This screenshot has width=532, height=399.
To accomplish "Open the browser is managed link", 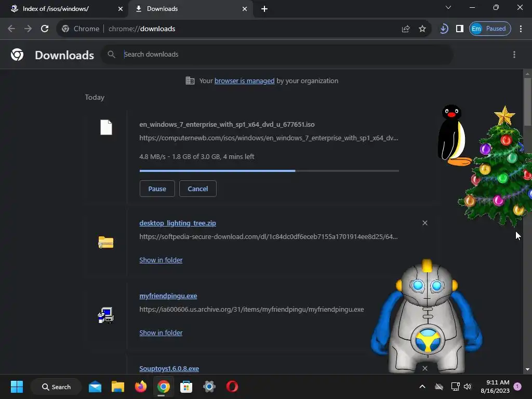I will point(244,81).
